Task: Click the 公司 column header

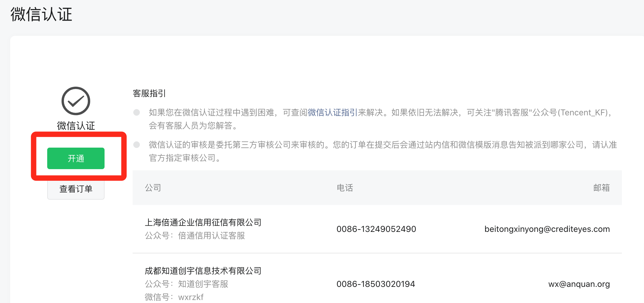Action: point(153,188)
